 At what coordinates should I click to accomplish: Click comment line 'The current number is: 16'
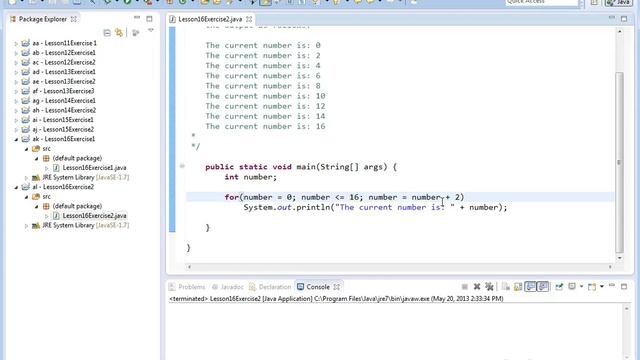pos(265,126)
